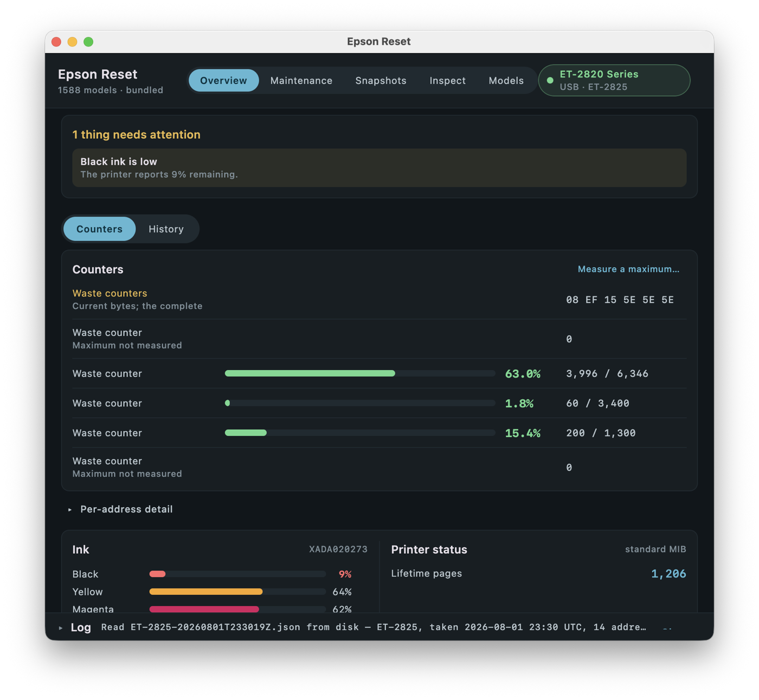Open the Maintenance tab
The width and height of the screenshot is (759, 700).
point(301,81)
